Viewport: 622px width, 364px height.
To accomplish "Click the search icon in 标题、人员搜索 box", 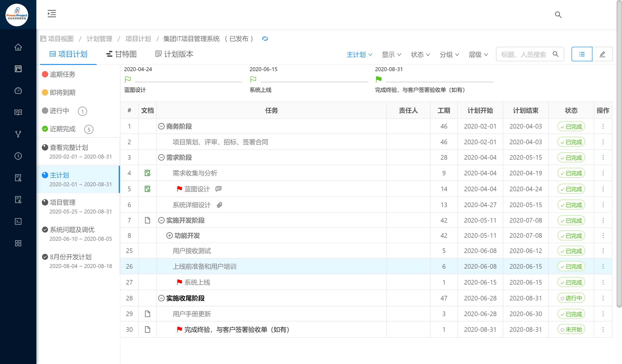I will pyautogui.click(x=555, y=54).
